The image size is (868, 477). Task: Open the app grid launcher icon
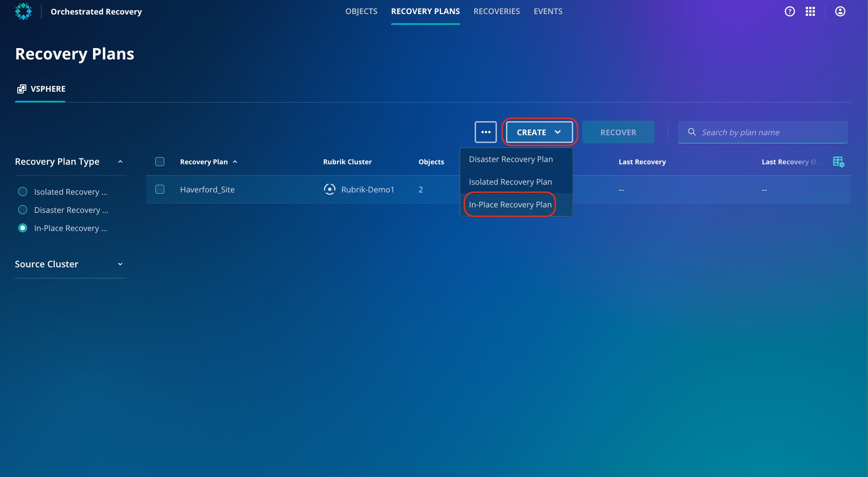[810, 11]
